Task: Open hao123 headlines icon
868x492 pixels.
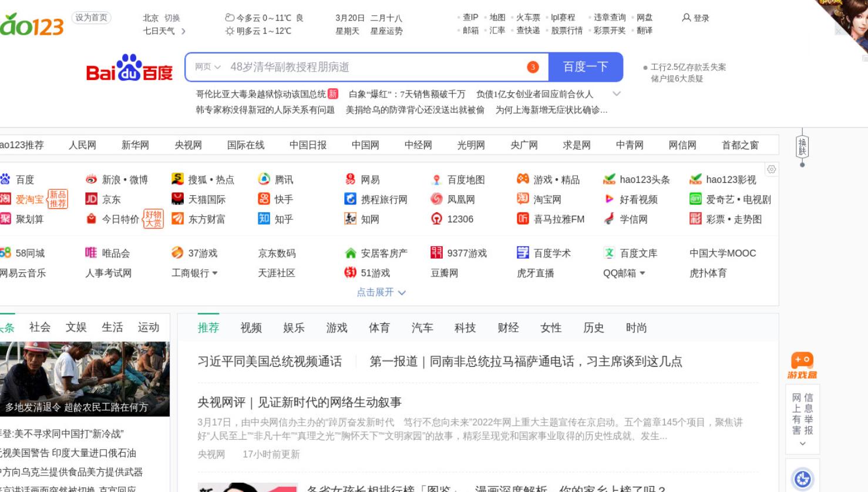Action: (610, 179)
